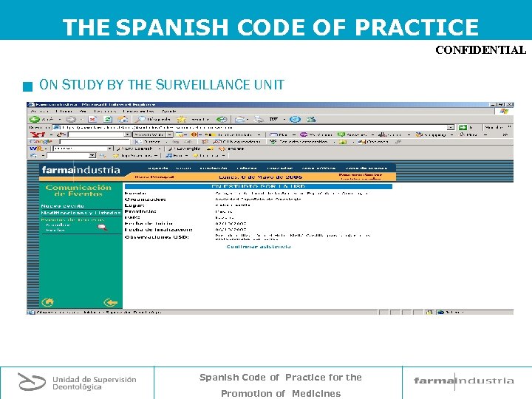Screen dimensions: 532x399
Task: Click Eventos de terceros in the sidebar
Action: [72, 219]
